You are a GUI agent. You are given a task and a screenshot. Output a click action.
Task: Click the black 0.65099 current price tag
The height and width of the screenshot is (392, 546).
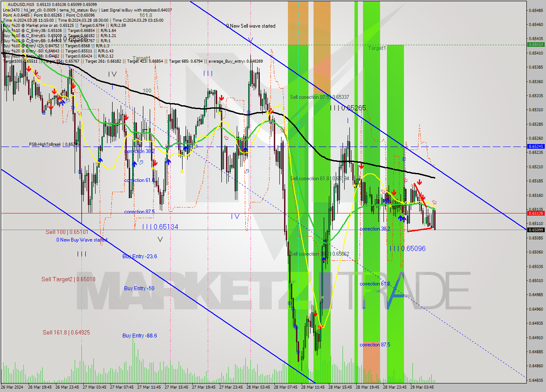pyautogui.click(x=535, y=230)
